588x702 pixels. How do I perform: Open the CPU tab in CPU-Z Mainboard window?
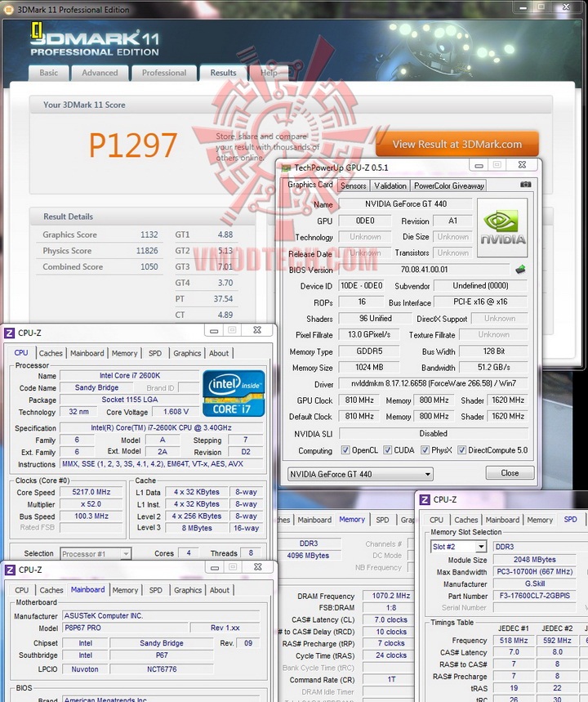point(21,590)
